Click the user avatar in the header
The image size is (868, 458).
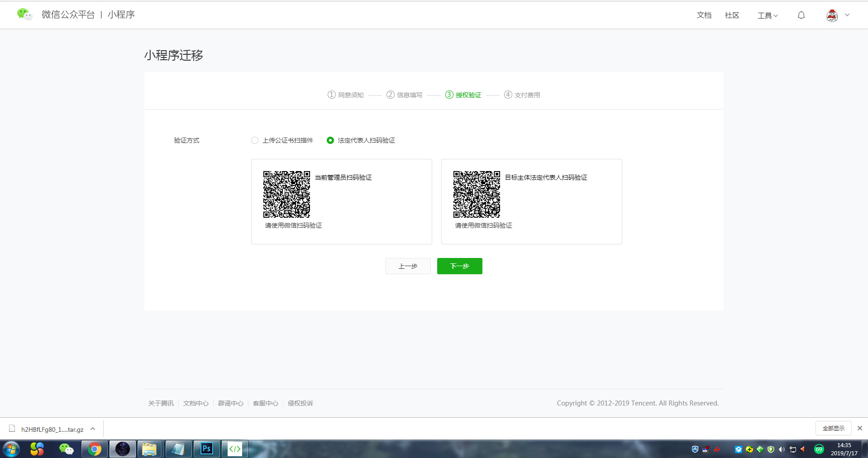pos(832,15)
